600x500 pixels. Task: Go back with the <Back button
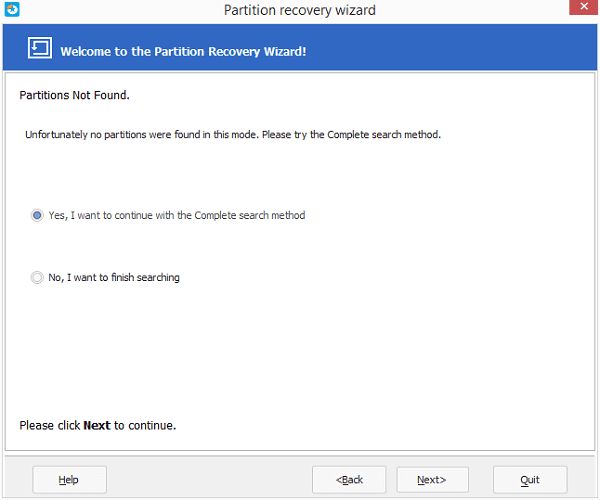point(349,480)
